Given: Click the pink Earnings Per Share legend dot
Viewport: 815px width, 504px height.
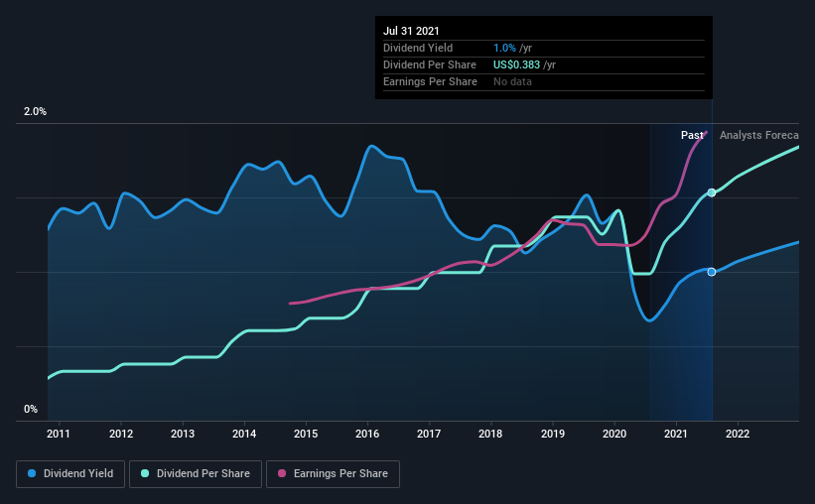Looking at the screenshot, I should click(282, 473).
